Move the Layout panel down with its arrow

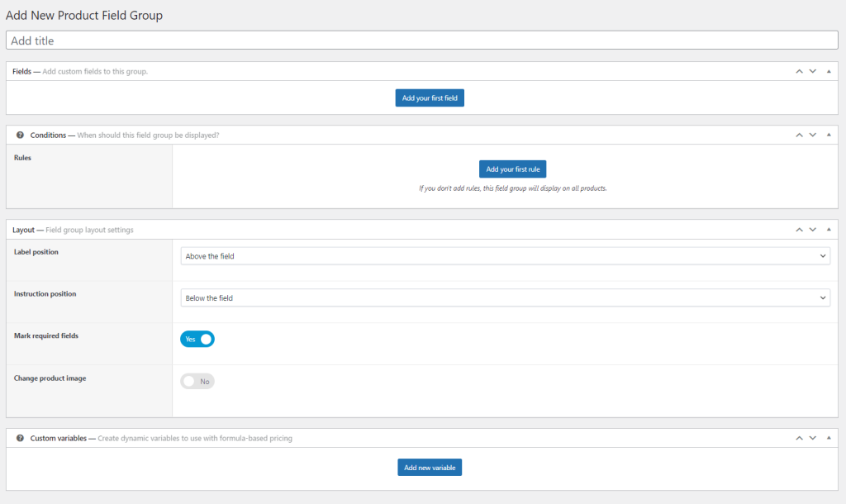coord(814,230)
